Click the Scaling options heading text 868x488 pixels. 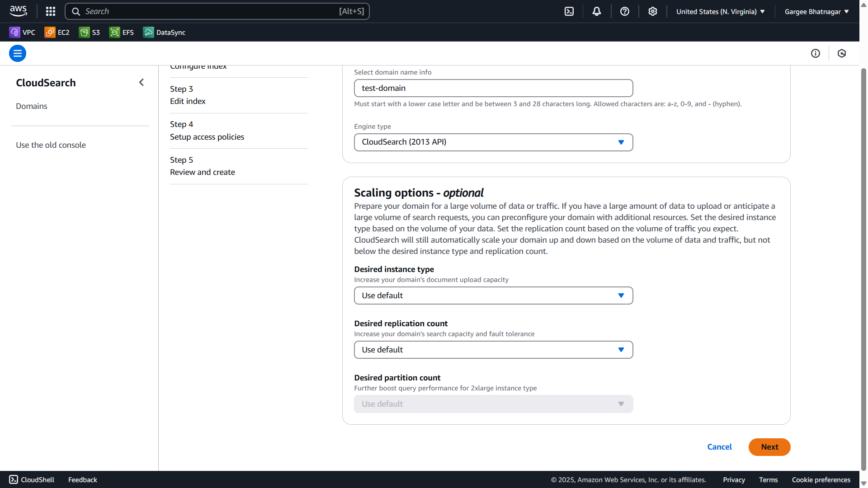tap(419, 193)
